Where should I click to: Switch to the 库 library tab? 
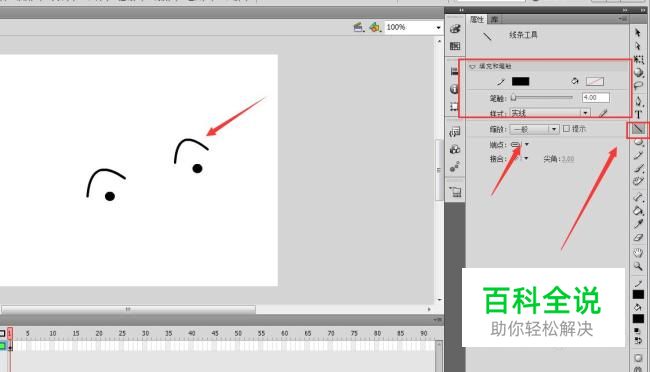pyautogui.click(x=494, y=19)
